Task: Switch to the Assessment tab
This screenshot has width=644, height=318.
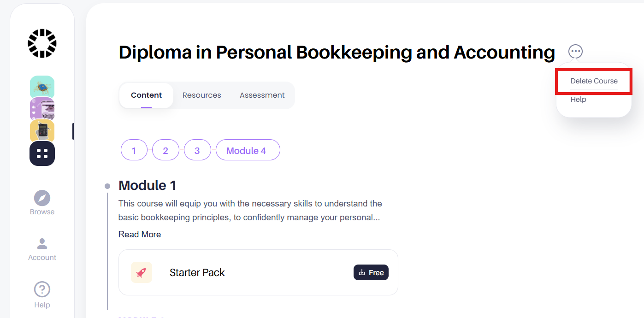Action: pos(262,95)
